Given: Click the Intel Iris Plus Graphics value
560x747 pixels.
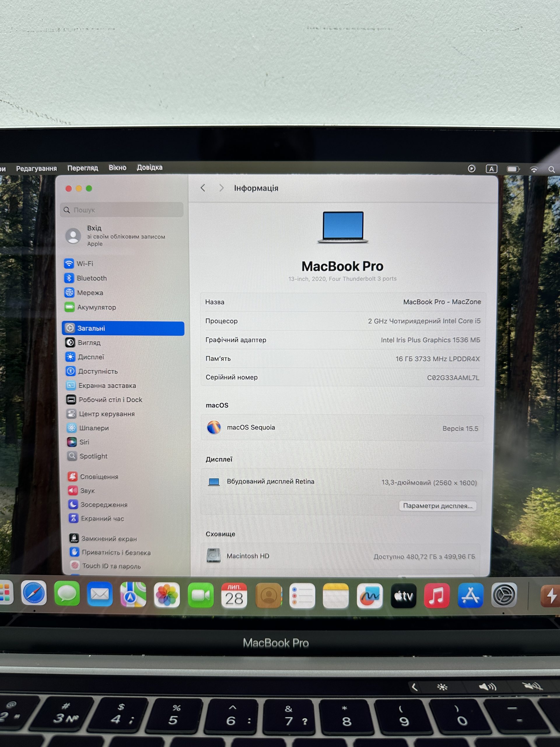Looking at the screenshot, I should coord(430,340).
